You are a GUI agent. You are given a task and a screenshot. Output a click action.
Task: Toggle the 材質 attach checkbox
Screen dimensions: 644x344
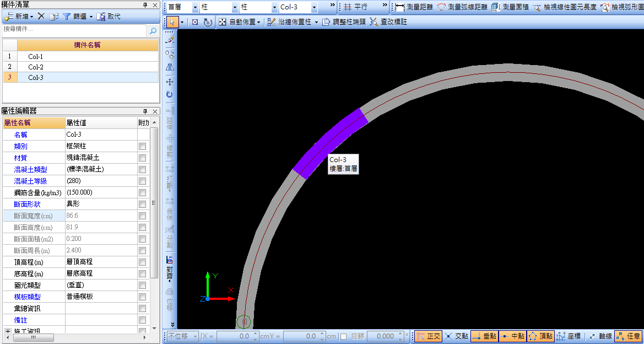click(x=142, y=158)
